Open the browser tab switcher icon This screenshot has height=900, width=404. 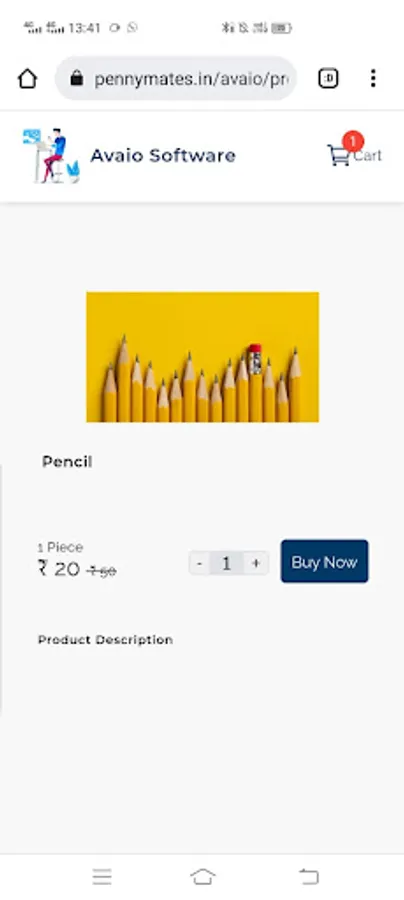click(328, 78)
